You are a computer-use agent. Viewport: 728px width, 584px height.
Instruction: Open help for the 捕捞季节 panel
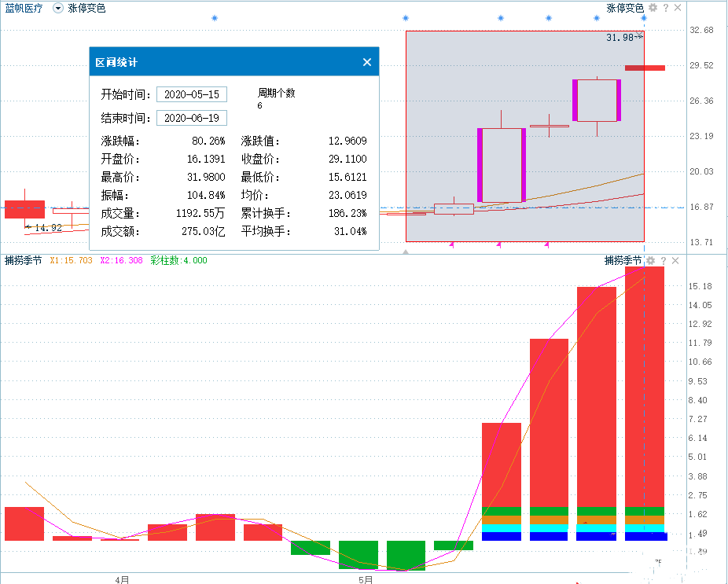664,261
